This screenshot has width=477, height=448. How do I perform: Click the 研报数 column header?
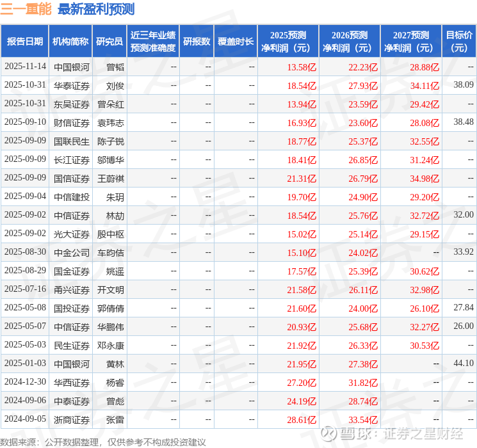tap(197, 41)
